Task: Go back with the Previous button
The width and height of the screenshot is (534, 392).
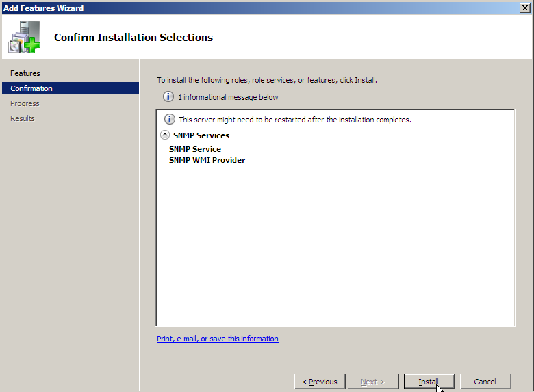Action: [320, 382]
